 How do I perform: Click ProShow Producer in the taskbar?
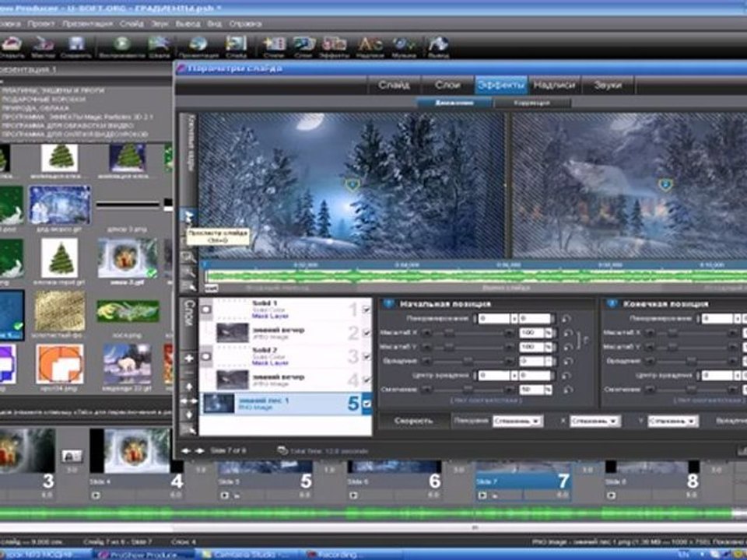[143, 555]
